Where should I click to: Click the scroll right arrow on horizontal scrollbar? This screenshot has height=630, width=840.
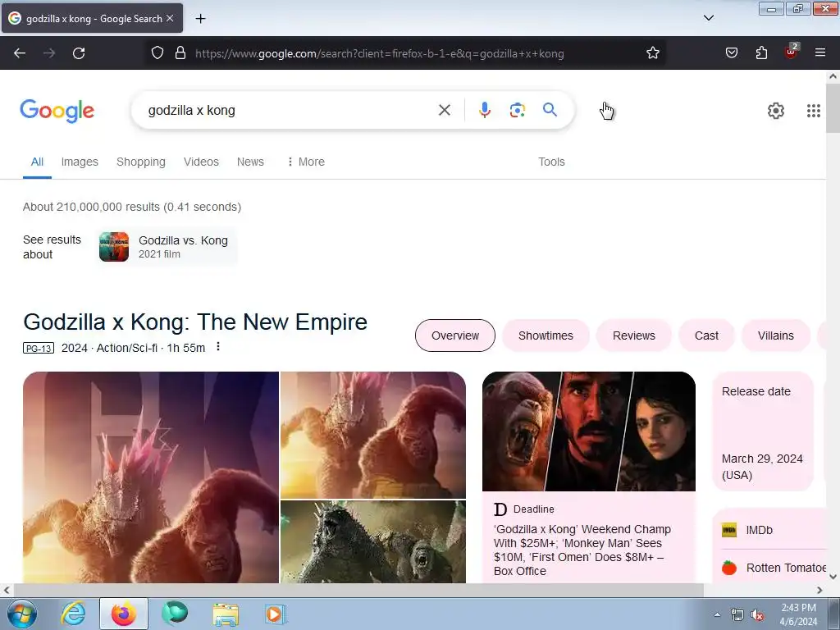point(819,591)
